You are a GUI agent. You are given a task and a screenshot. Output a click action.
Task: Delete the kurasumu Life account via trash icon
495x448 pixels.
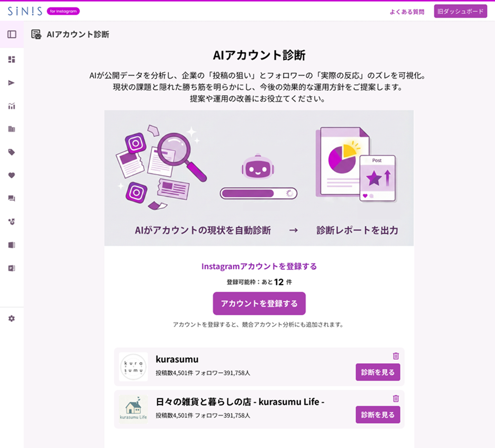pyautogui.click(x=395, y=399)
